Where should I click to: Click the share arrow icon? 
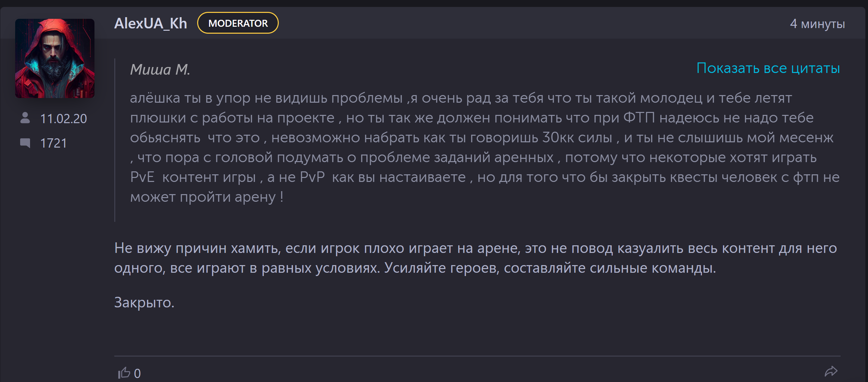[x=831, y=371]
